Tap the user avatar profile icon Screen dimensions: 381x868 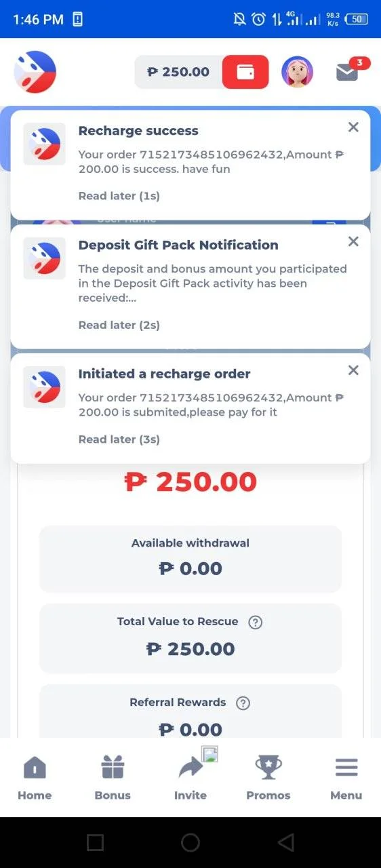pyautogui.click(x=297, y=72)
